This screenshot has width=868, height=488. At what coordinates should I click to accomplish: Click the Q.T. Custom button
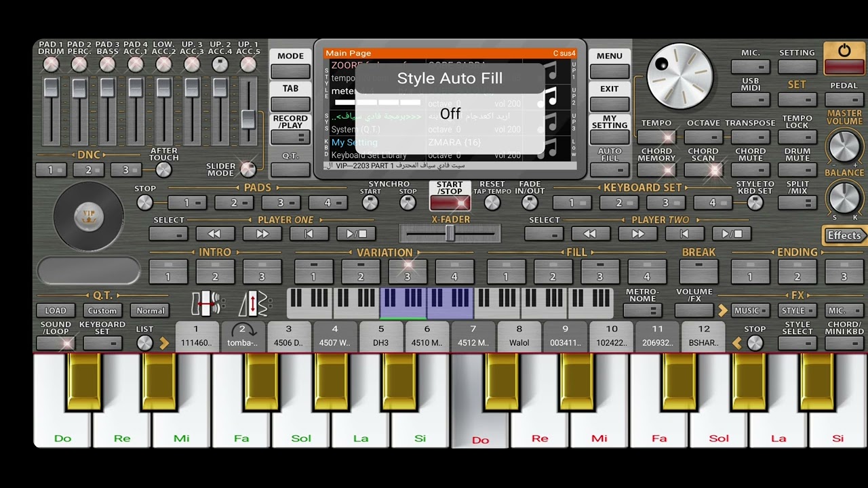click(102, 310)
